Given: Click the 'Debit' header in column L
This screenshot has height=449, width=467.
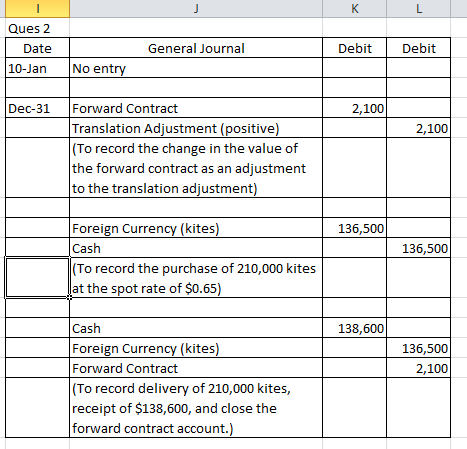Looking at the screenshot, I should point(419,48).
